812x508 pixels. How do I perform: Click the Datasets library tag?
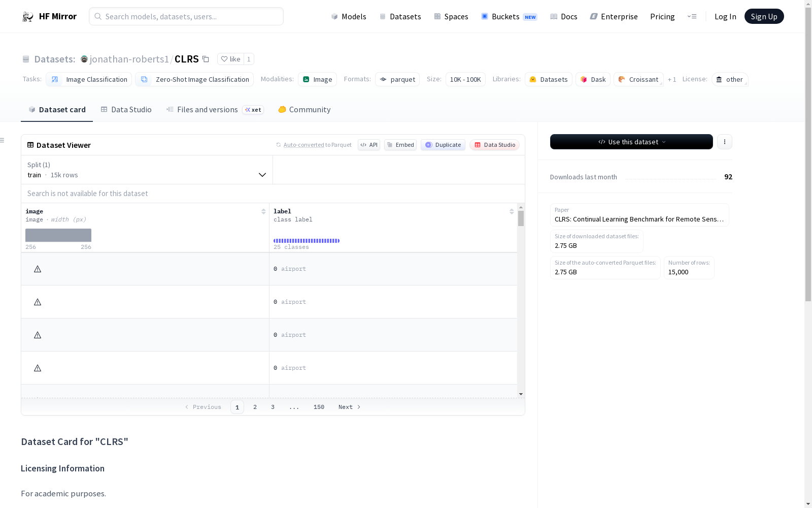tap(549, 79)
